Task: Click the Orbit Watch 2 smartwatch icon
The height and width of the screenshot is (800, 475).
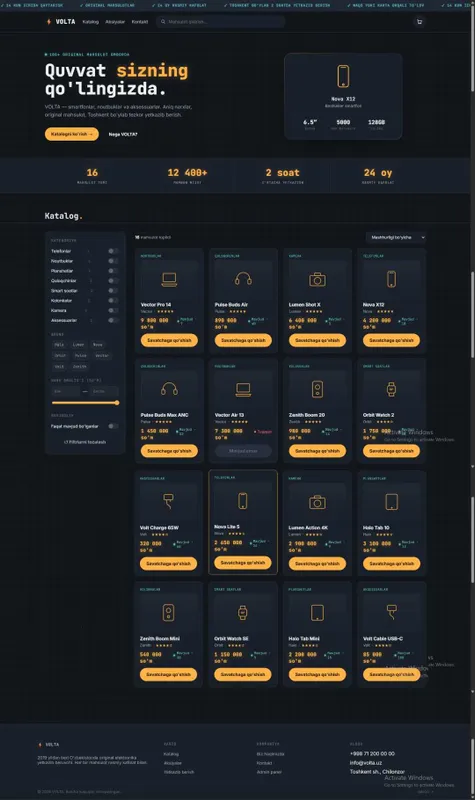Action: point(391,389)
